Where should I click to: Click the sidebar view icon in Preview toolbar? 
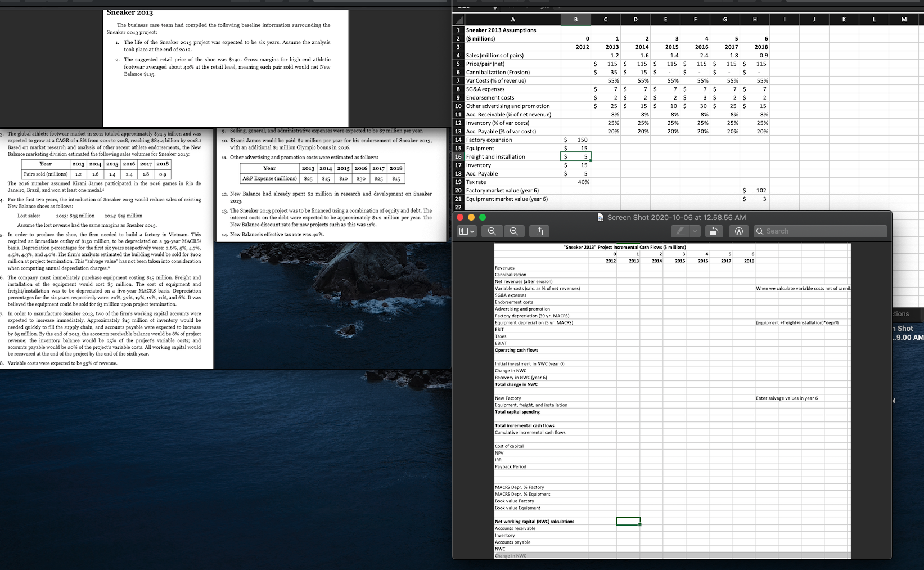point(463,231)
